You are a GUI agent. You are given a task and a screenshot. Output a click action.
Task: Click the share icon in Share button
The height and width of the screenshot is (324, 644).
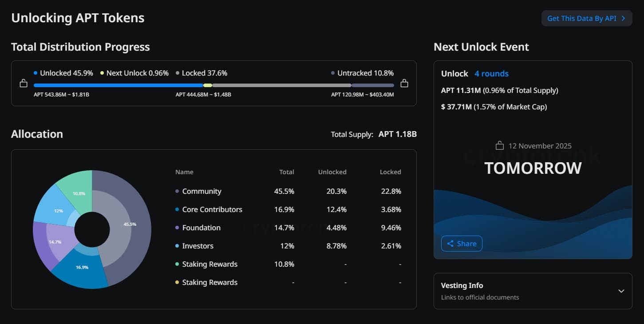tap(450, 244)
